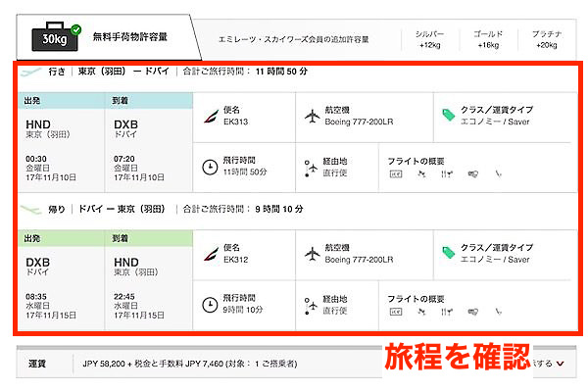Viewport: 588px width, 392px height.
Task: Click the outbound フライトの概要 label
Action: pyautogui.click(x=416, y=162)
